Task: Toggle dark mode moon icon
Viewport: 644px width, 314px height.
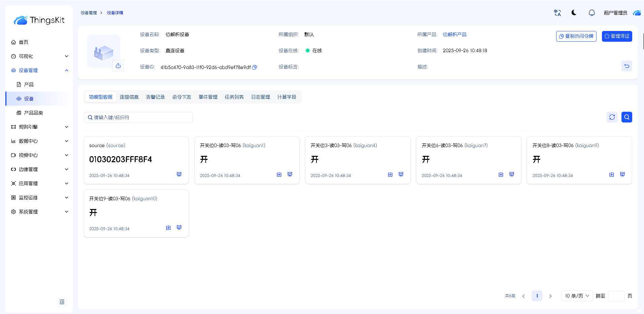Action: 574,13
